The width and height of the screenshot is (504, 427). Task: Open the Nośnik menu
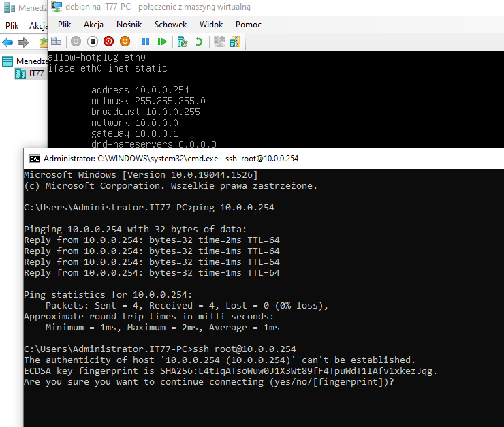click(129, 24)
